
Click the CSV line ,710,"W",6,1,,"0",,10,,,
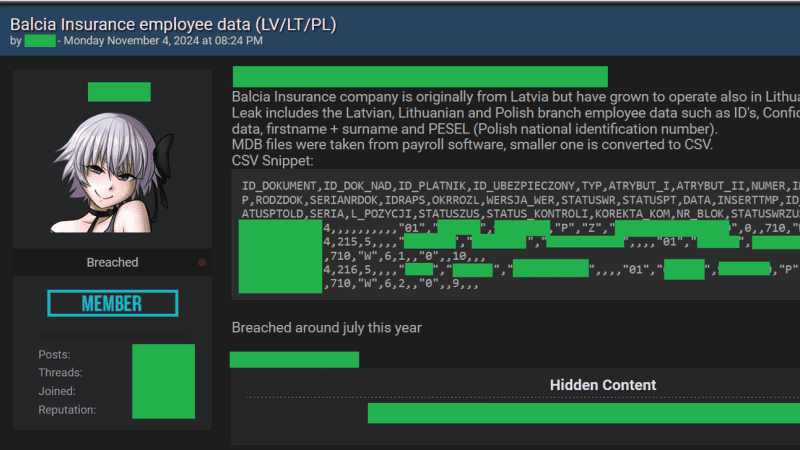pyautogui.click(x=404, y=256)
